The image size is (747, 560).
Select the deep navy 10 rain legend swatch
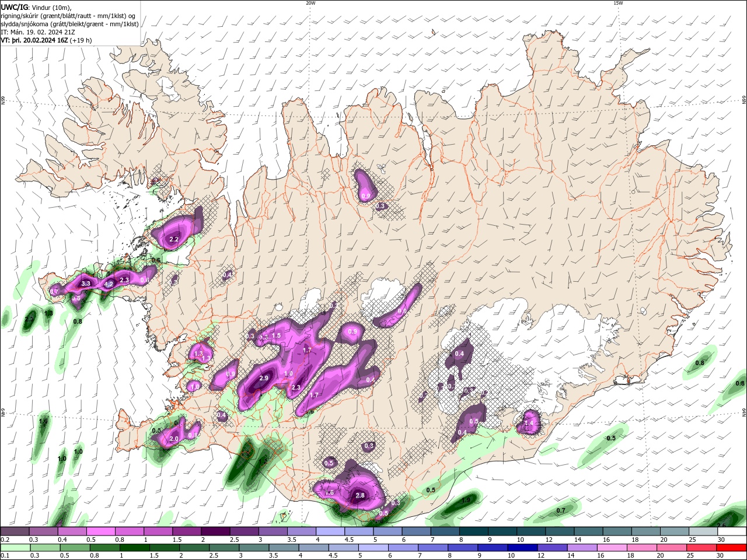click(522, 548)
